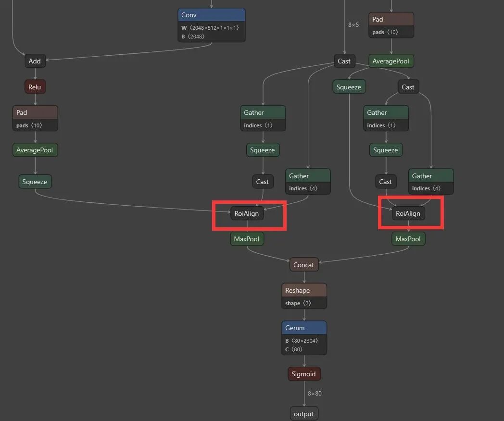Select the Relu node
This screenshot has height=421, width=504.
coord(35,87)
